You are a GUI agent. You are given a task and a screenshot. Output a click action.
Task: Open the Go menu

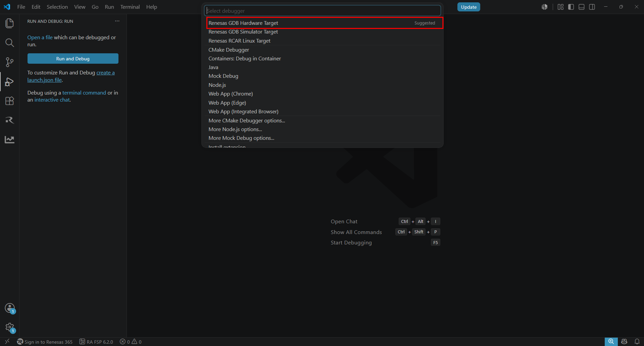coord(95,7)
